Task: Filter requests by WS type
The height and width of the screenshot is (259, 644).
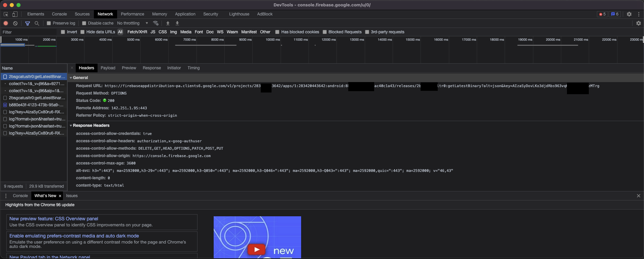Action: 220,32
